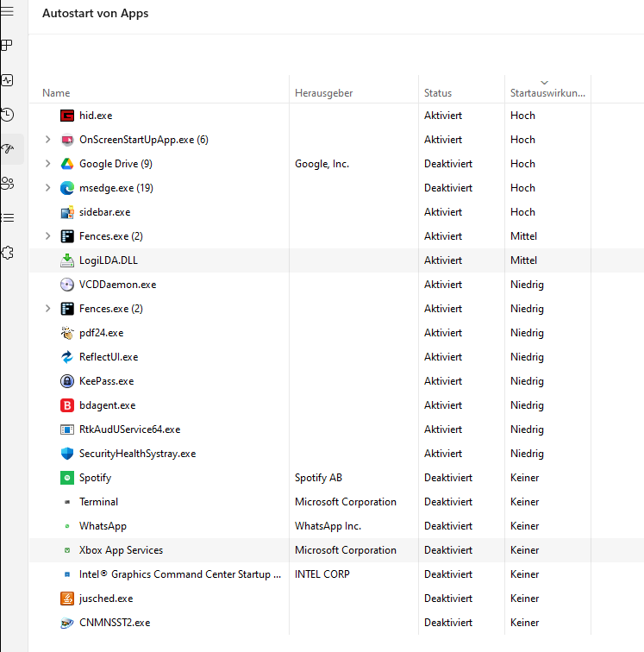Expand the Google Drive group
The image size is (644, 652).
47,164
